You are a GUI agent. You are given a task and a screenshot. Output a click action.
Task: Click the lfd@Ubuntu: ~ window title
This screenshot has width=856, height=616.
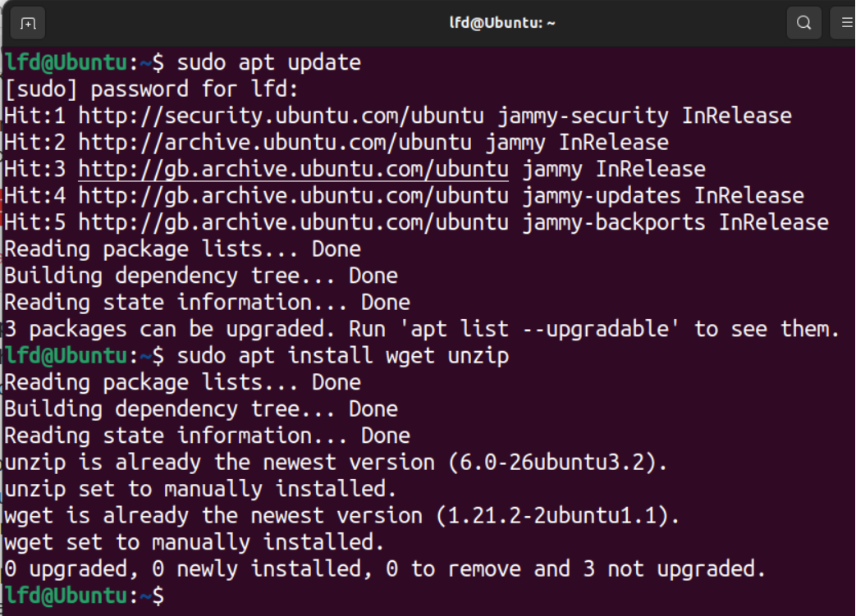(x=502, y=23)
